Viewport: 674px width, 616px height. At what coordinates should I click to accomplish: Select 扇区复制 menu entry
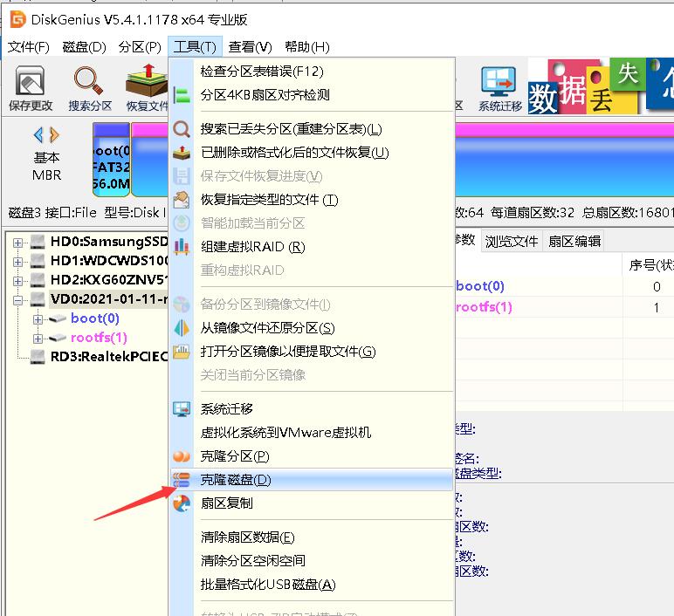click(x=312, y=503)
